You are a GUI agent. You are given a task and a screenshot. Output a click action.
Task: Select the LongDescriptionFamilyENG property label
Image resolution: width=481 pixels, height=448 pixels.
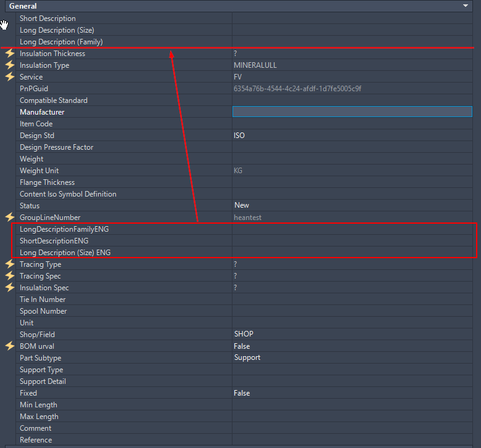point(64,229)
